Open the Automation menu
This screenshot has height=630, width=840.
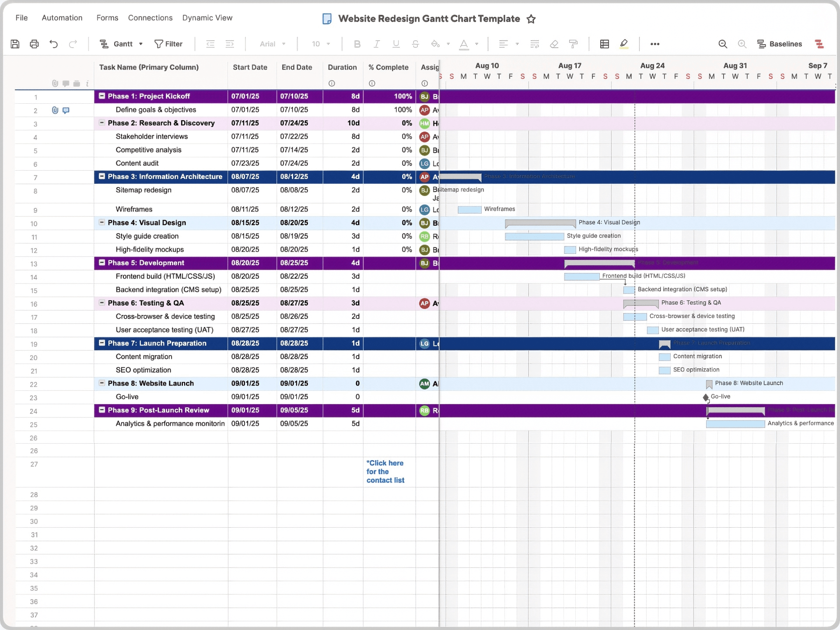(62, 18)
